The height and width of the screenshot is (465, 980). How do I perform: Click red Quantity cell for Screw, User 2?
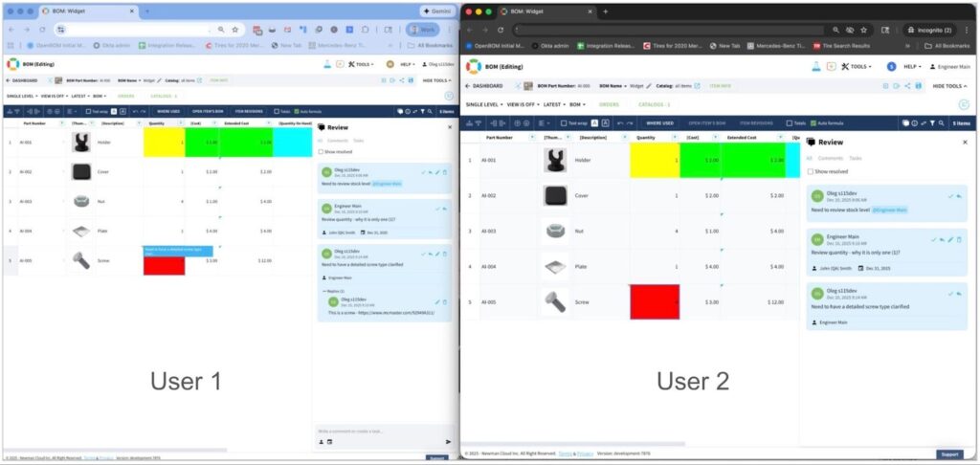tap(654, 301)
